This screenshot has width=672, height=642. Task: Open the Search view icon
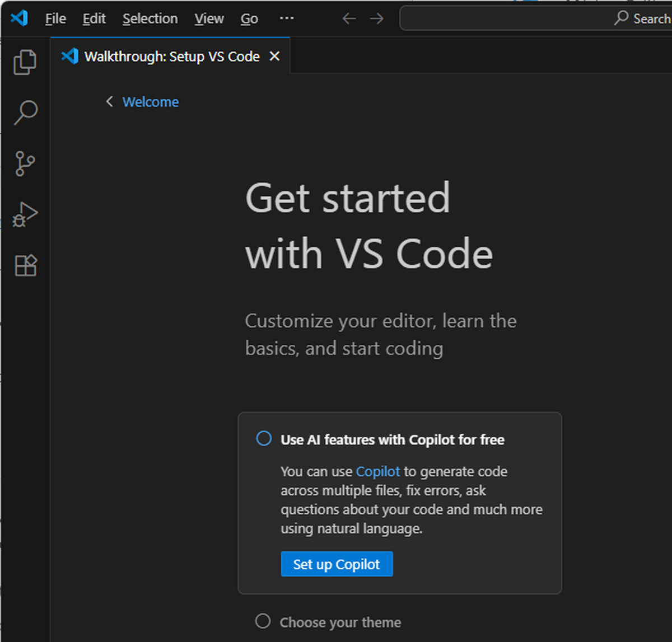25,113
